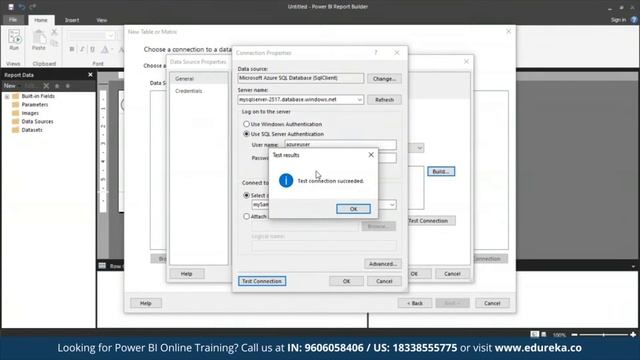Open the database name dropdown arrow

pos(392,204)
